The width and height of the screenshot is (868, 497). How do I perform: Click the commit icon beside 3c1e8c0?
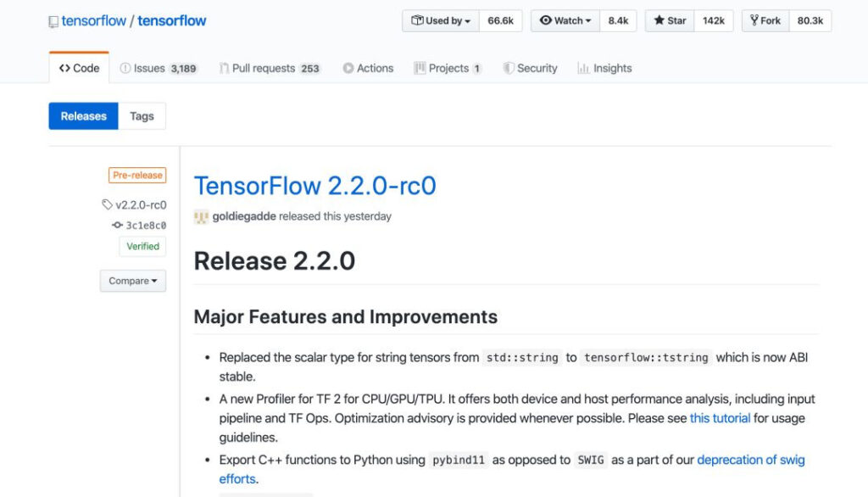[x=117, y=226]
